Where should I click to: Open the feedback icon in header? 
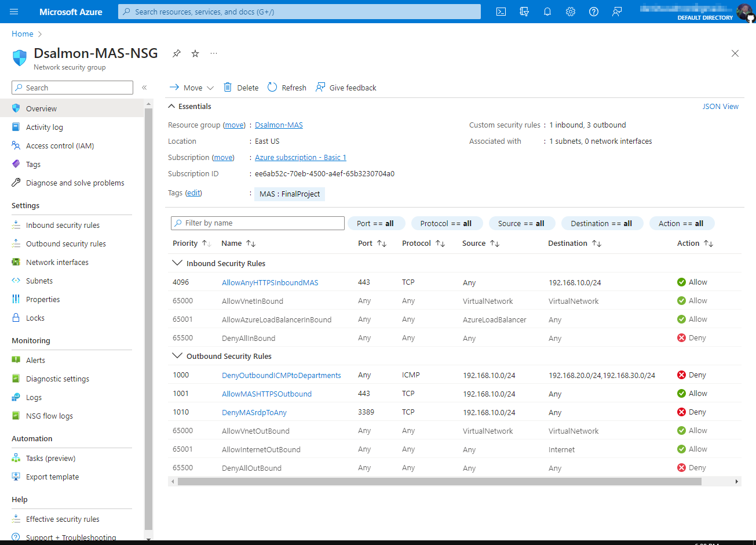coord(617,12)
